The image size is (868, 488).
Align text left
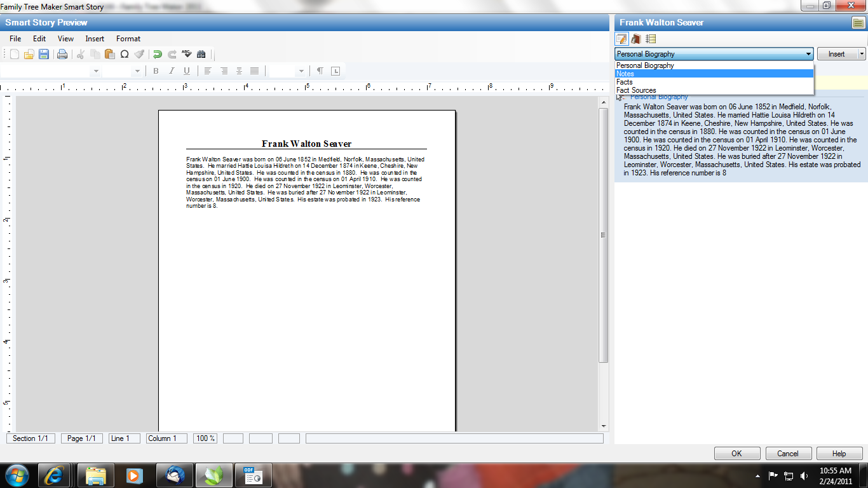208,71
